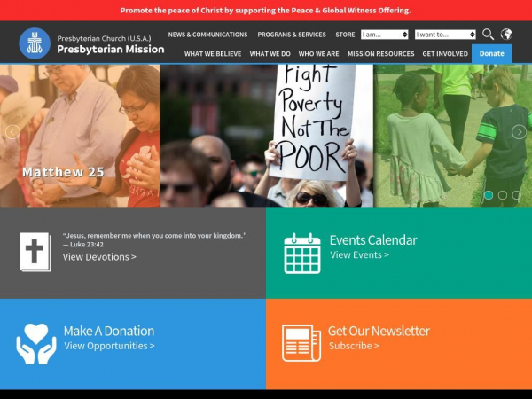Click the praying people slide image

[80, 136]
